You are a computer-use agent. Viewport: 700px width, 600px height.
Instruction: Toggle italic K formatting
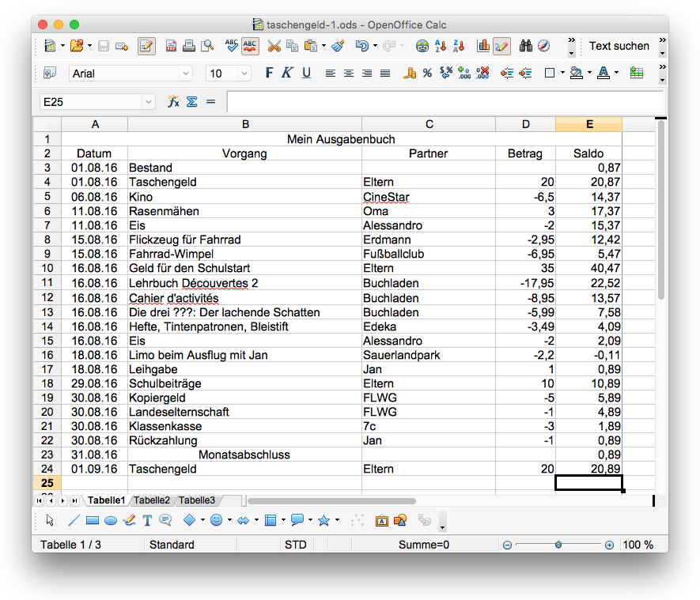tap(287, 73)
